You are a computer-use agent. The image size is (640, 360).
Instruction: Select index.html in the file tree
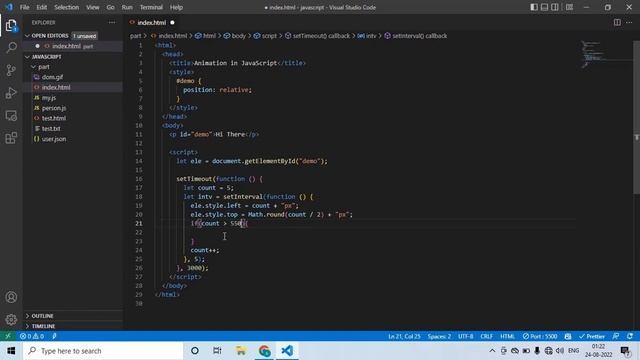[56, 87]
